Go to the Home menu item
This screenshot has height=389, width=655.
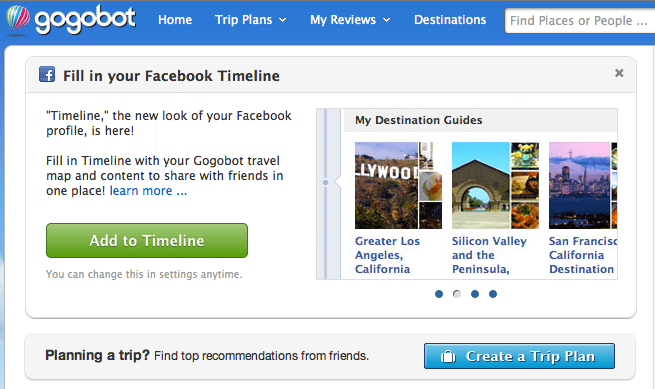pyautogui.click(x=175, y=20)
